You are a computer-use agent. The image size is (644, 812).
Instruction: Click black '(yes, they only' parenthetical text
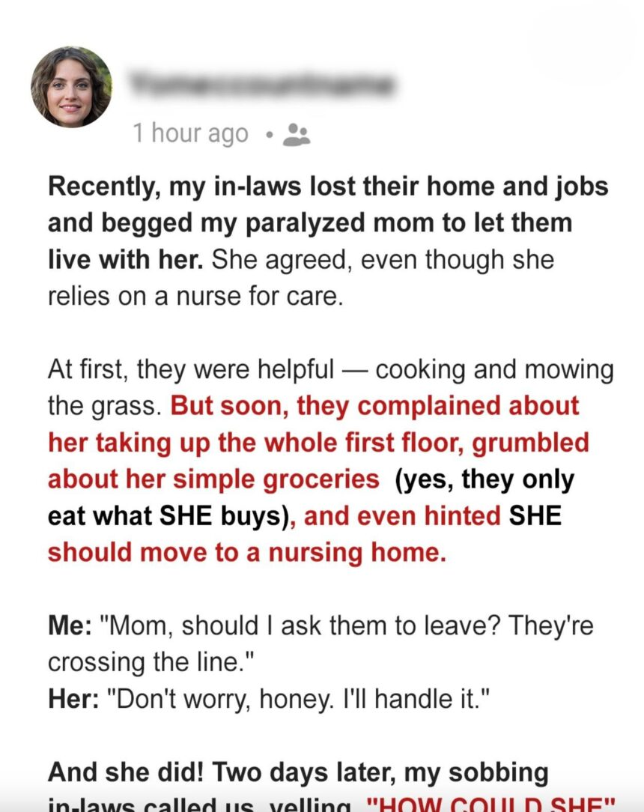coord(484,480)
